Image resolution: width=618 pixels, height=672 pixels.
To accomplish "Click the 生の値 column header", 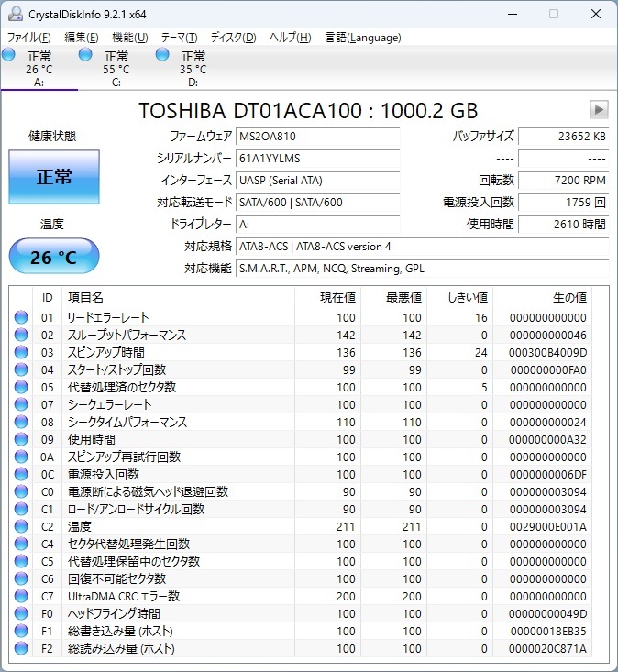I will (x=569, y=297).
